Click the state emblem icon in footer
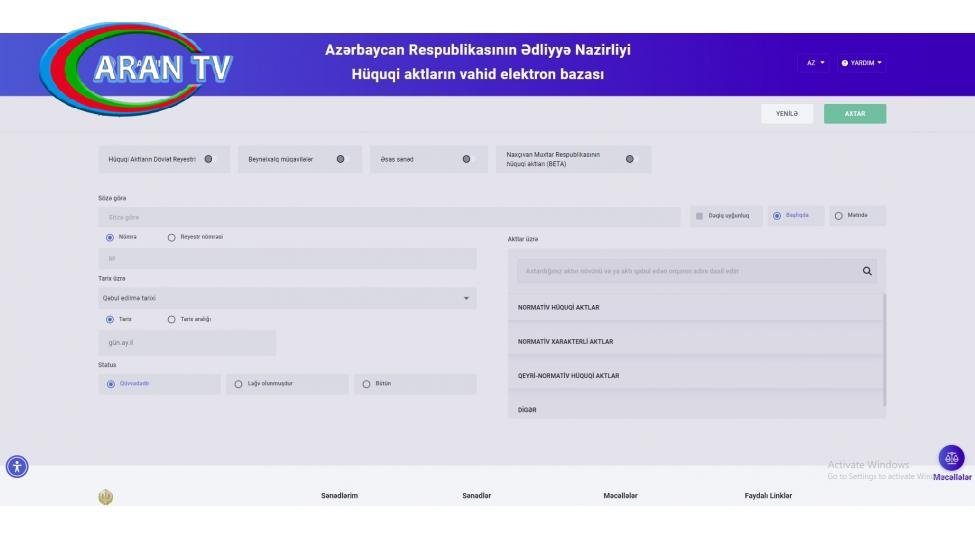The width and height of the screenshot is (975, 540). [107, 496]
